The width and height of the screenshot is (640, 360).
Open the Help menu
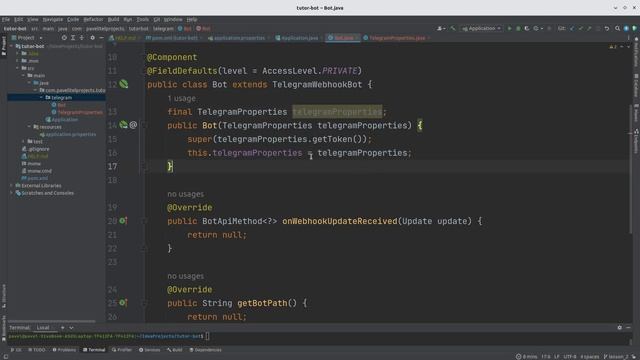[192, 19]
